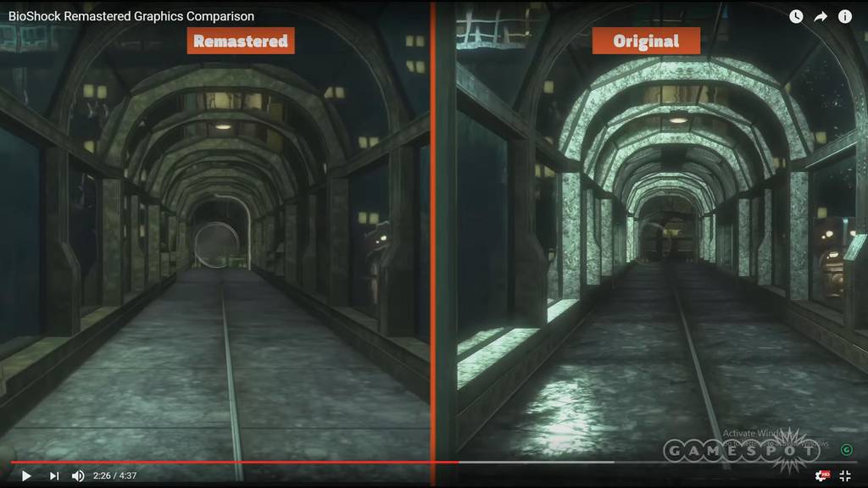The image size is (868, 488).
Task: Open the info card icon
Action: point(845,17)
